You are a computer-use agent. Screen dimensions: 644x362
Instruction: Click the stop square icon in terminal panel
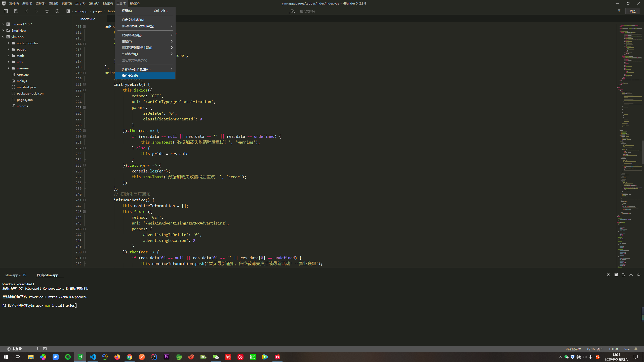(x=616, y=275)
